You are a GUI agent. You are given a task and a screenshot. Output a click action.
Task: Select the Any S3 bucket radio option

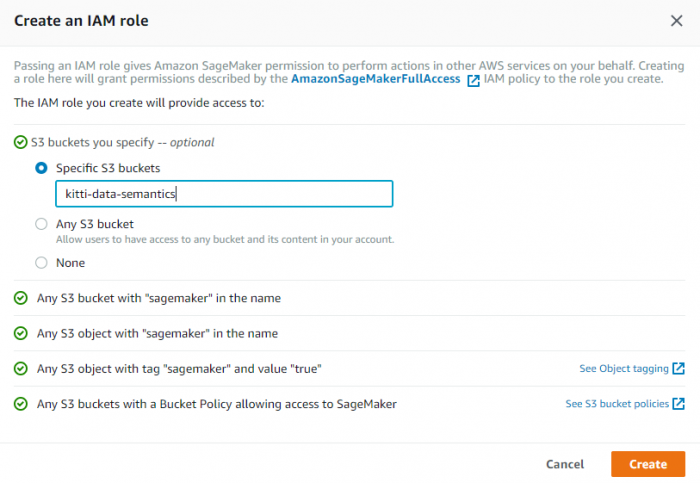41,224
